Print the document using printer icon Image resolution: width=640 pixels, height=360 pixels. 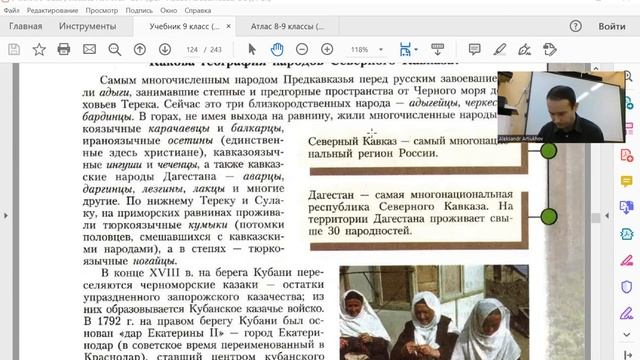[x=64, y=50]
